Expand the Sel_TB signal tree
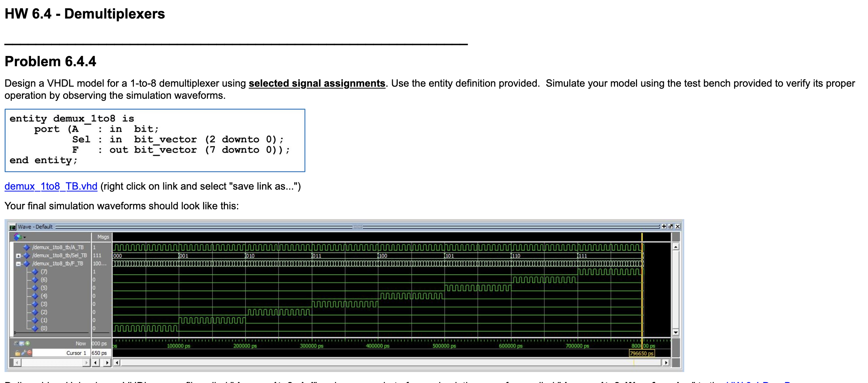Screen dimensions: 868x383 18,256
